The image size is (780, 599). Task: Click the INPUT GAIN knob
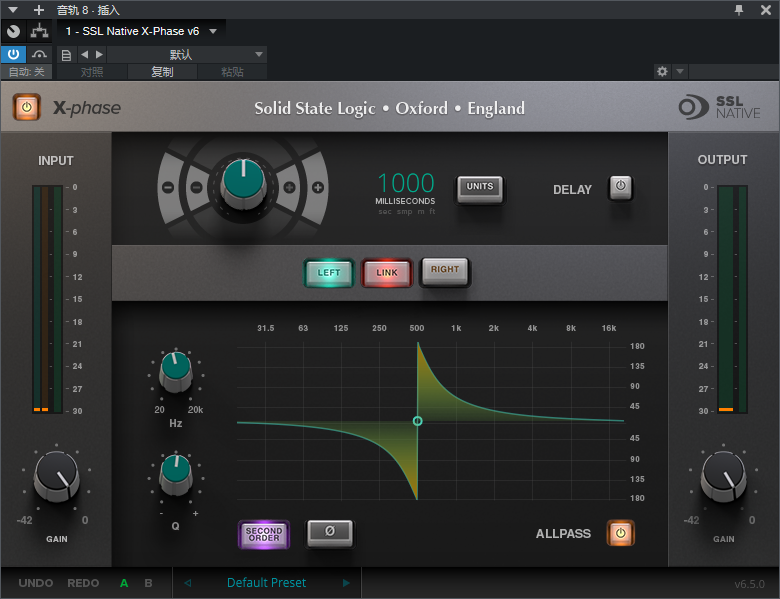(x=57, y=477)
